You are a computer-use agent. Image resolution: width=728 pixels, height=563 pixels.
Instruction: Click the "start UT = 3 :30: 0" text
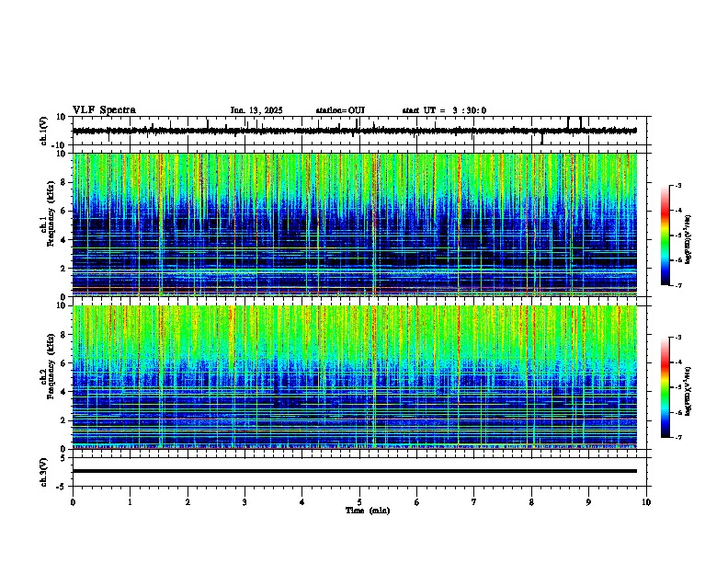(444, 110)
